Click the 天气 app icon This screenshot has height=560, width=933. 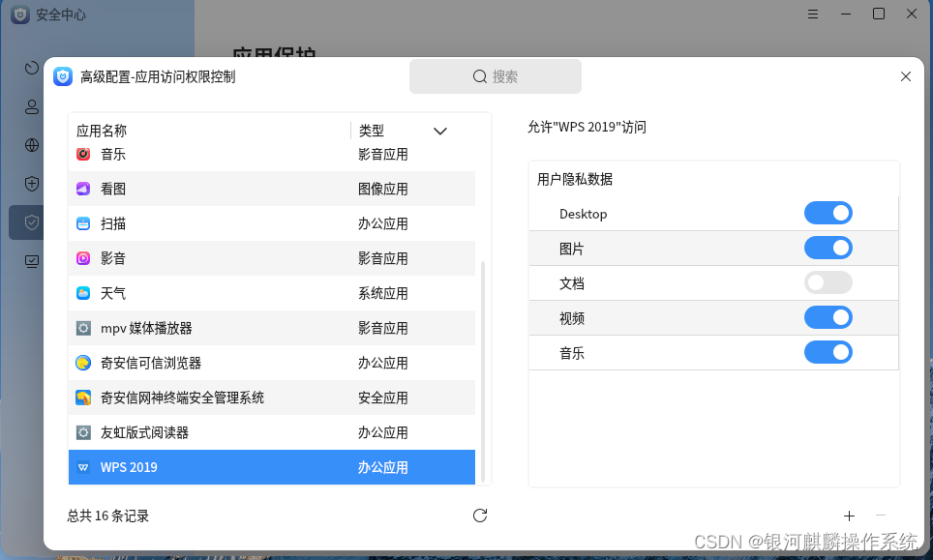(83, 293)
